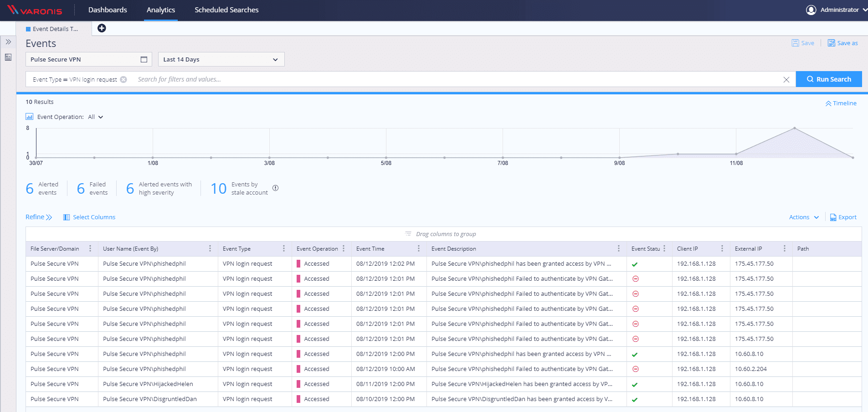
Task: Add a new tab with plus icon
Action: [x=102, y=28]
